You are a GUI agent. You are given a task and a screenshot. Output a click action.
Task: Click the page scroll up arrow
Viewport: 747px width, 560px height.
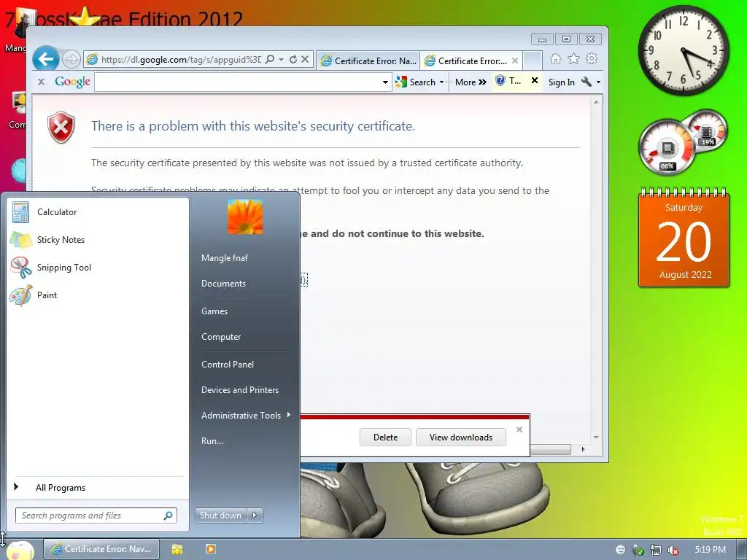595,102
